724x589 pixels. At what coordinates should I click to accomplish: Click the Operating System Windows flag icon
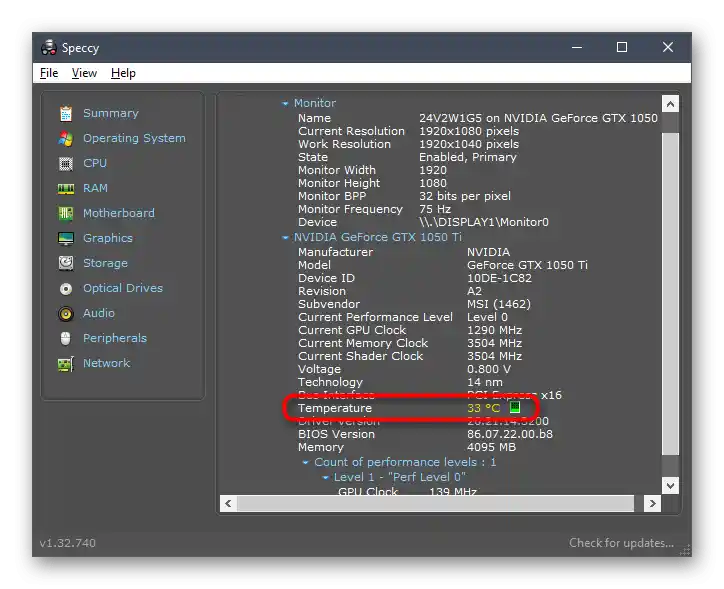pyautogui.click(x=66, y=138)
